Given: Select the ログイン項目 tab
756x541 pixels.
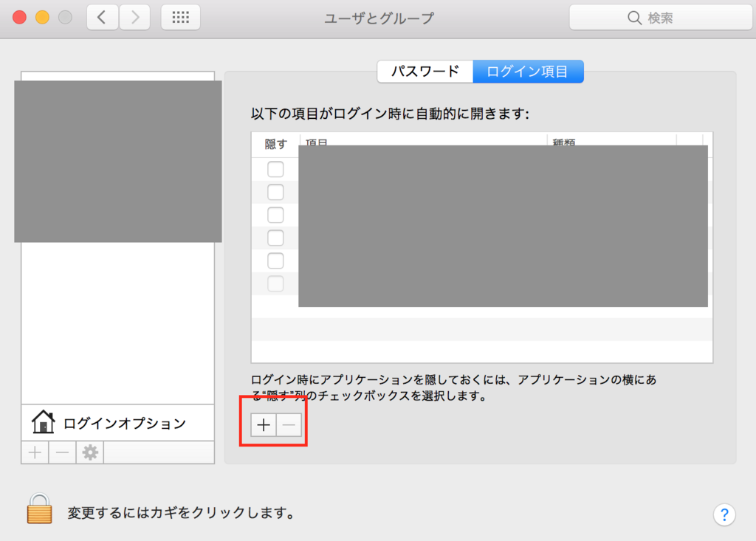Looking at the screenshot, I should pyautogui.click(x=528, y=72).
